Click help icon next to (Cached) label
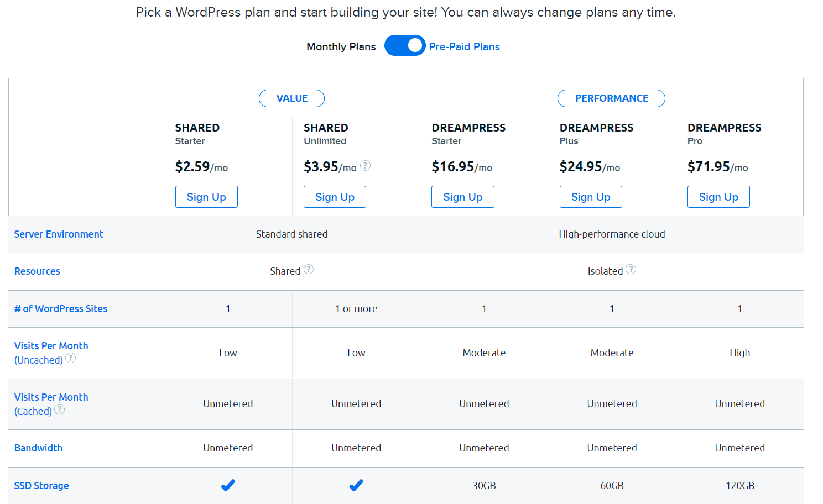Image resolution: width=823 pixels, height=504 pixels. point(60,410)
